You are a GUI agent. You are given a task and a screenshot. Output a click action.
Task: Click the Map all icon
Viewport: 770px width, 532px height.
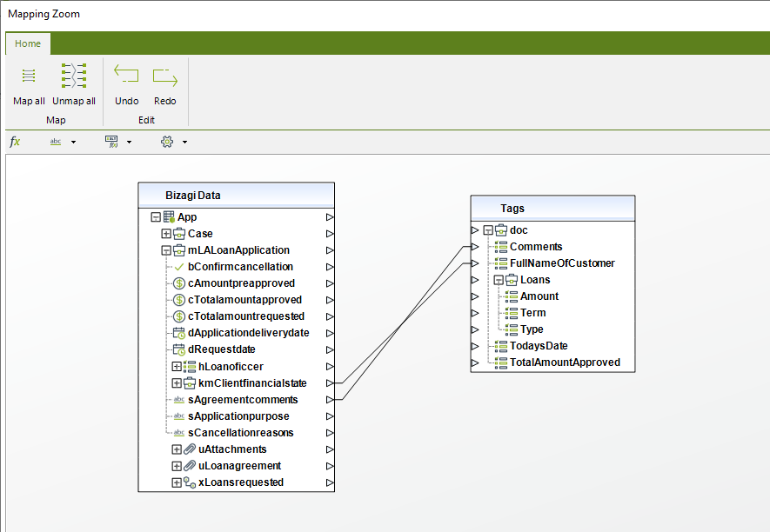click(x=29, y=76)
